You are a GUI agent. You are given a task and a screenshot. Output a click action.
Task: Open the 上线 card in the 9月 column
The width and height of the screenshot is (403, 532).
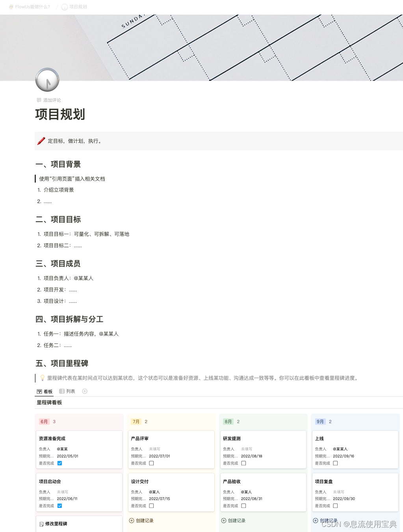pos(319,438)
